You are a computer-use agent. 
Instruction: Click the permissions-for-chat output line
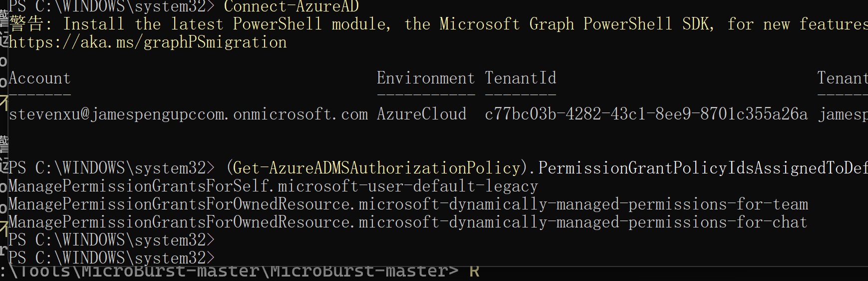click(x=408, y=222)
